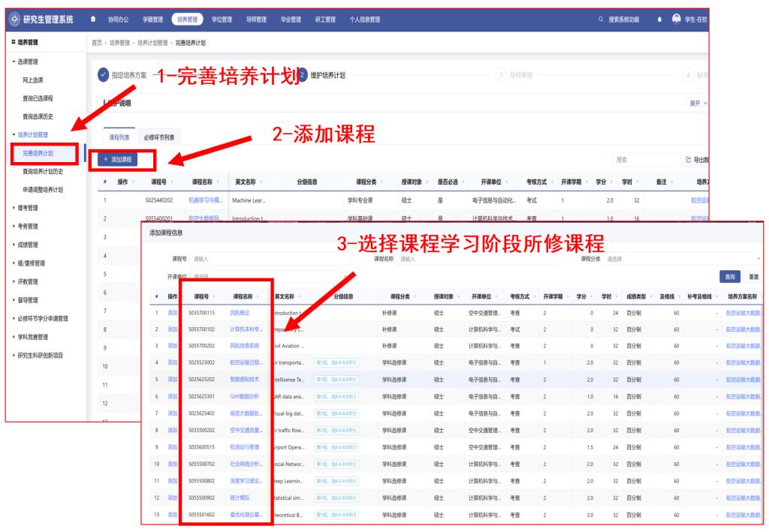
Task: Click the completed checkmark step 指定培养方案
Action: [x=103, y=75]
